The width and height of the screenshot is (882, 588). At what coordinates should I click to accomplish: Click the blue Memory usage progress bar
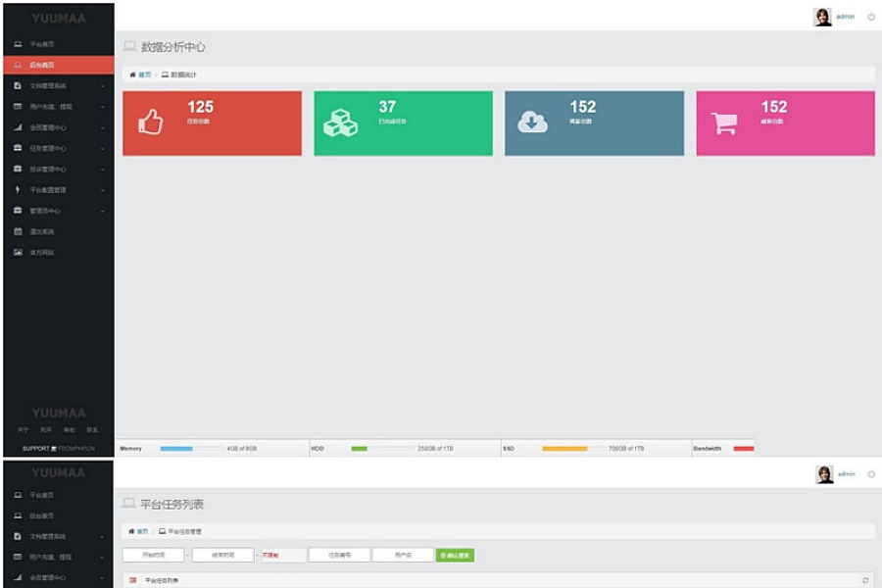[x=176, y=449]
